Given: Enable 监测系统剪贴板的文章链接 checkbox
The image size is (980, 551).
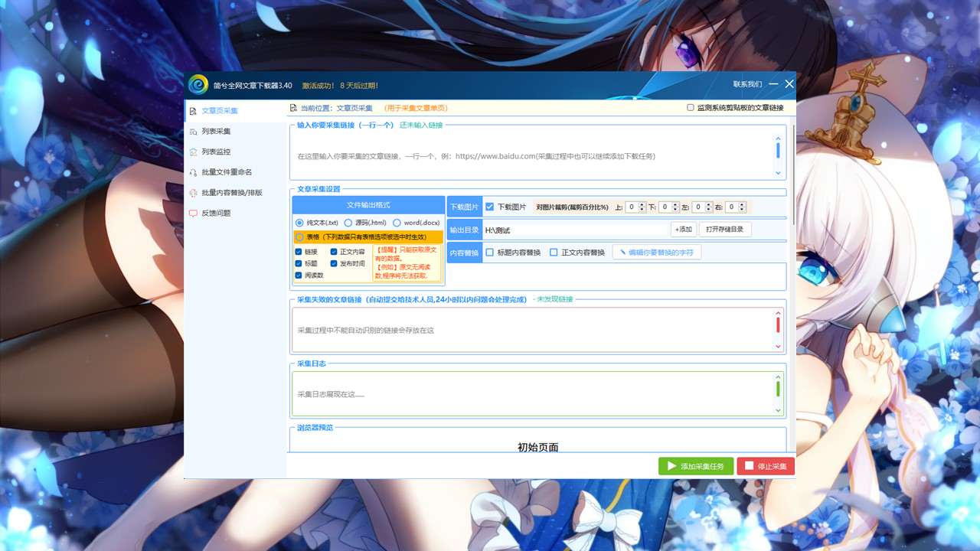Looking at the screenshot, I should click(691, 108).
